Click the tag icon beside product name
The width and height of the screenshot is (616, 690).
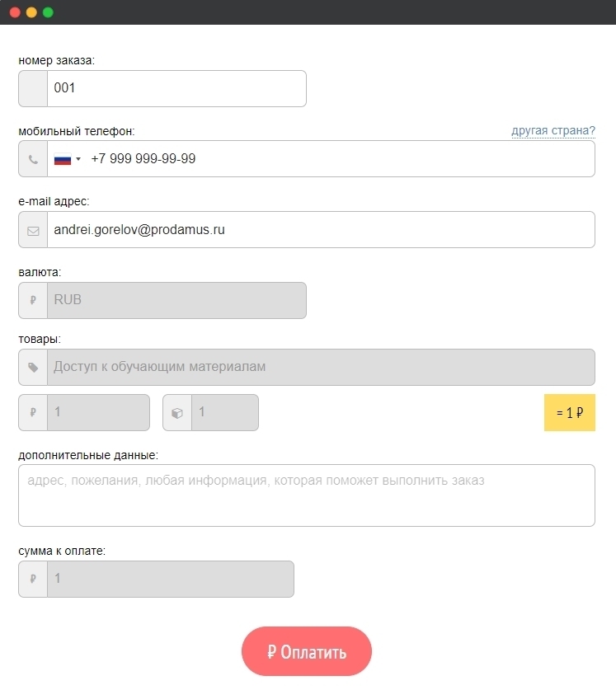pyautogui.click(x=33, y=368)
